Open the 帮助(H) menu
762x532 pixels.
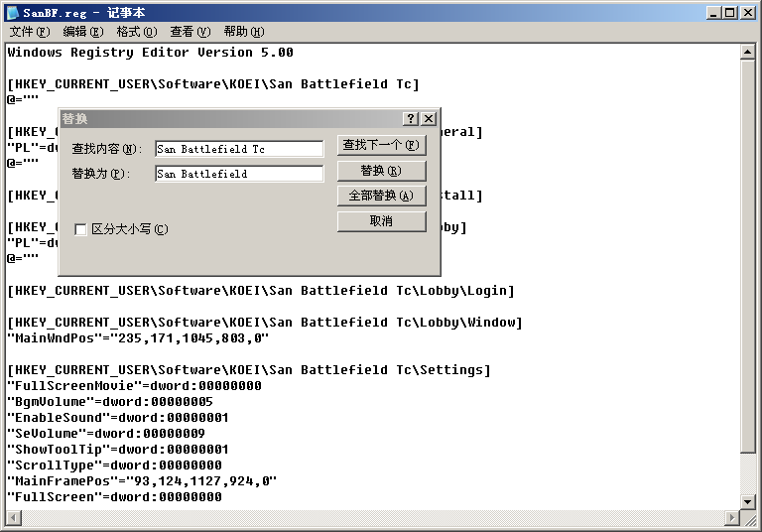243,32
